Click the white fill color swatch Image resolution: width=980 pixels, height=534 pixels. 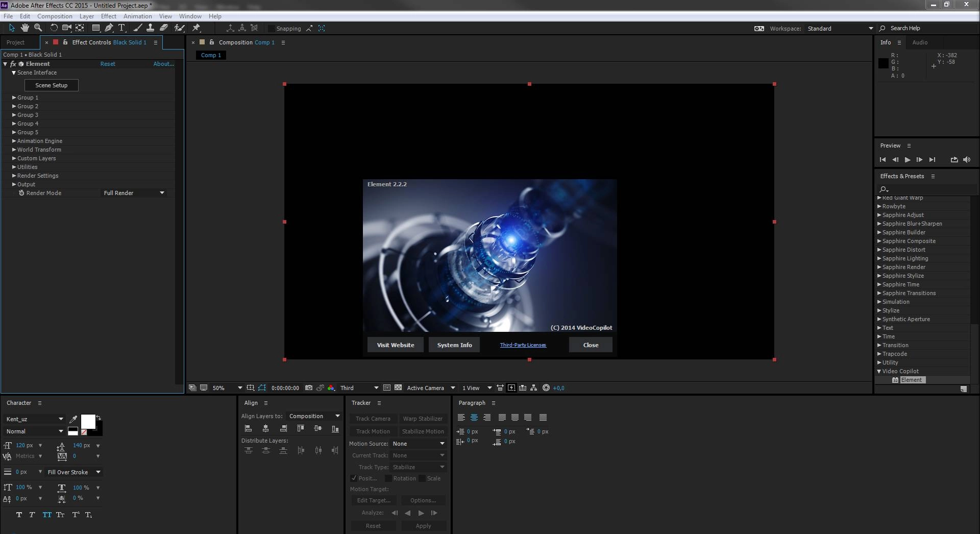point(88,422)
